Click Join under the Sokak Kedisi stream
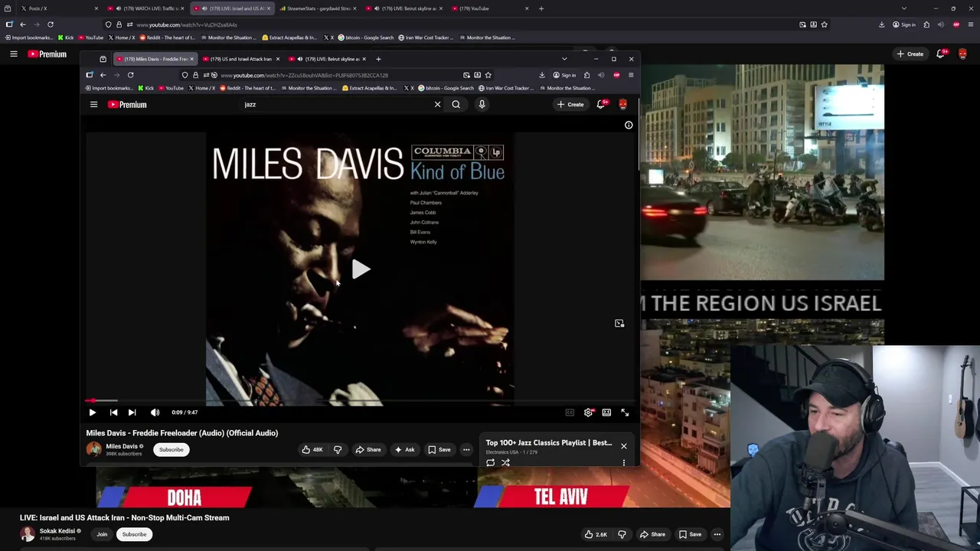Viewport: 980px width, 551px height. 102,534
